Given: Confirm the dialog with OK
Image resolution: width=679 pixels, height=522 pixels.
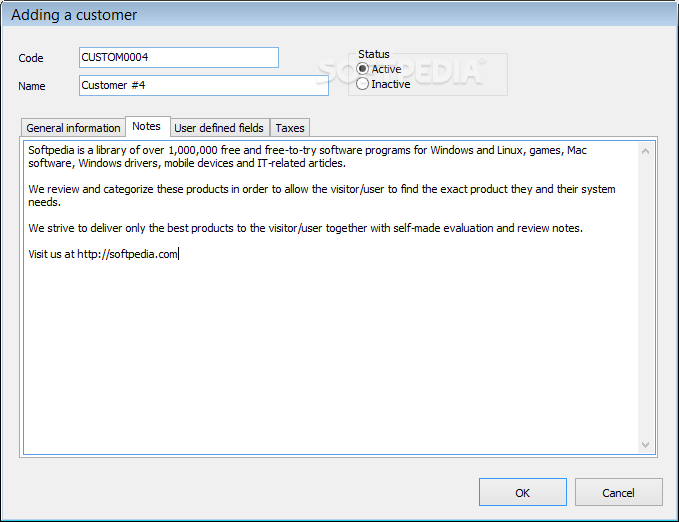Looking at the screenshot, I should (522, 492).
